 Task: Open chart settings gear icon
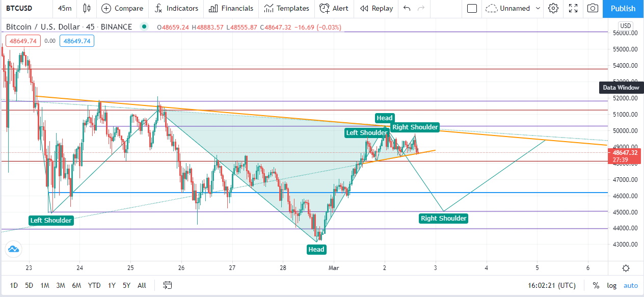(553, 8)
